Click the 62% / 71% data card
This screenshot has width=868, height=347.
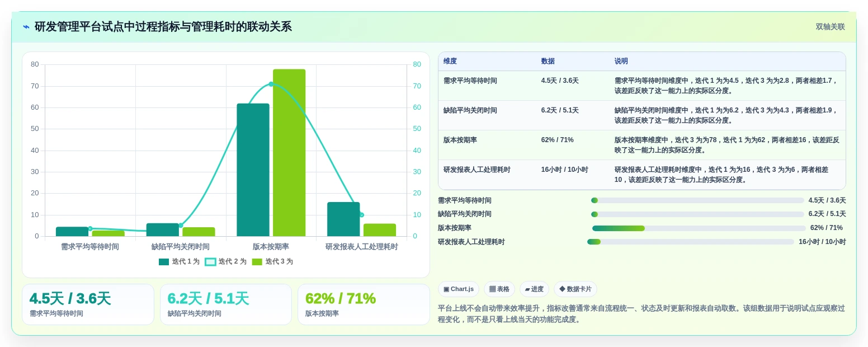point(364,304)
